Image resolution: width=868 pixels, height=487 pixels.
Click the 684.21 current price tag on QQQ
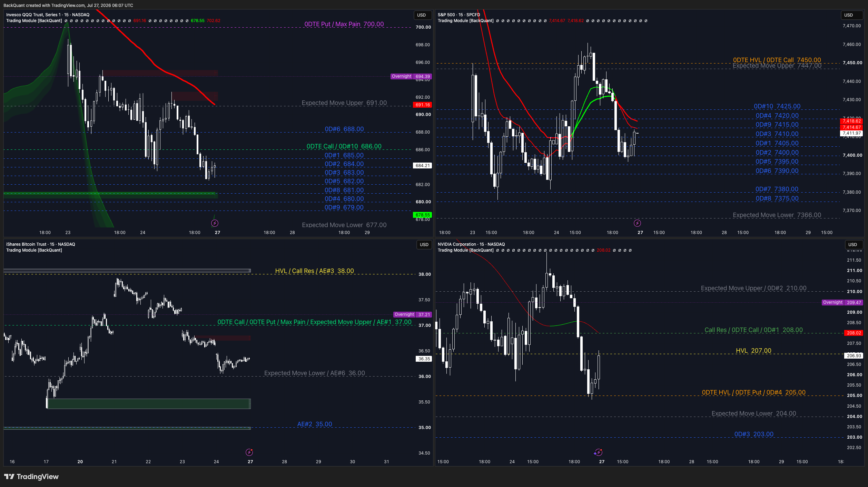[423, 166]
